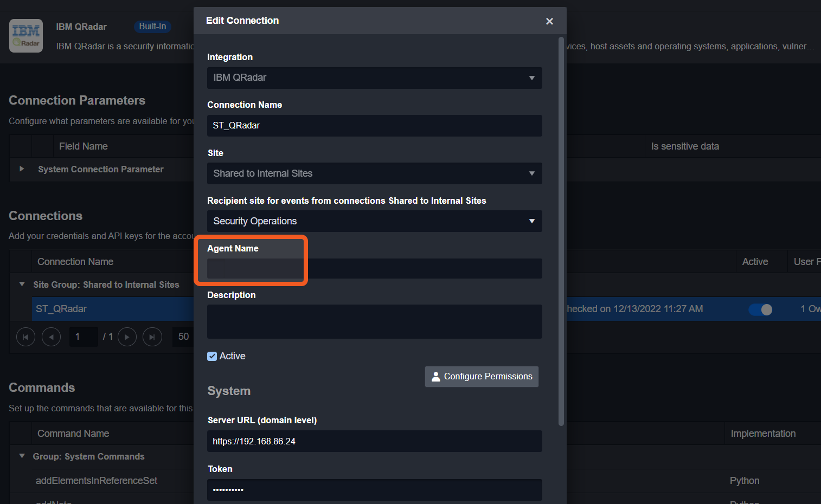Toggle ST_QRadar connection active switch
The image size is (821, 504).
760,309
